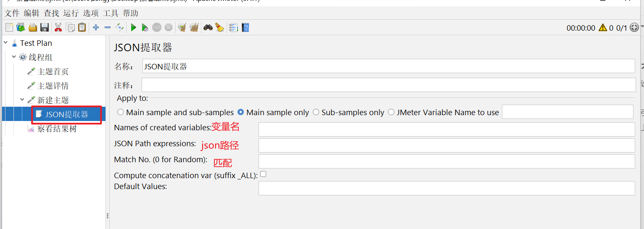This screenshot has height=229, width=644.
Task: Open the Help book icon
Action: [x=245, y=28]
